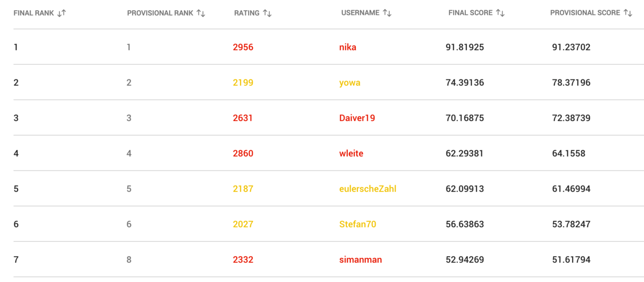Select username Daiver19
Screen dimensions: 644x282
pyautogui.click(x=357, y=118)
